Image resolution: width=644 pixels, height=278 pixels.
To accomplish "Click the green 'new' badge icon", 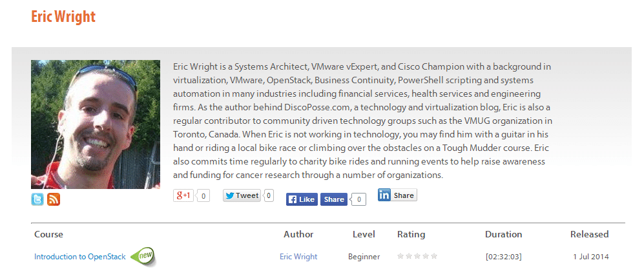I will [143, 256].
